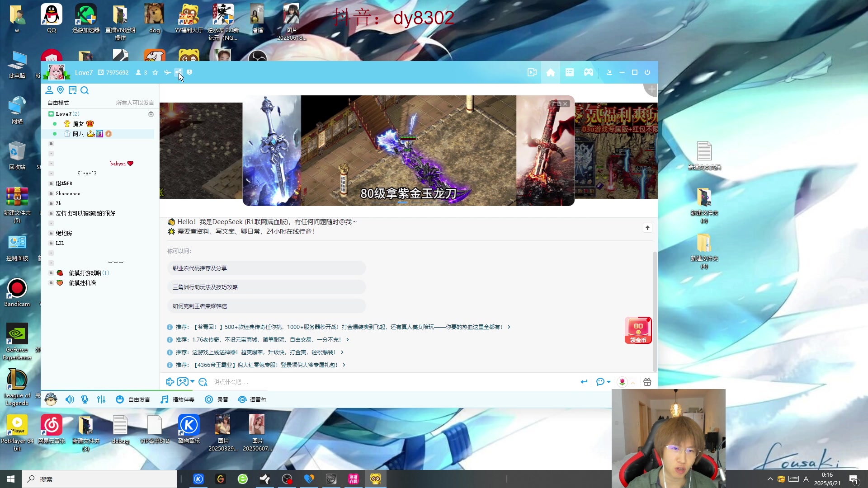
Task: Open the 1.76老传奇 recommendation link
Action: (x=258, y=339)
